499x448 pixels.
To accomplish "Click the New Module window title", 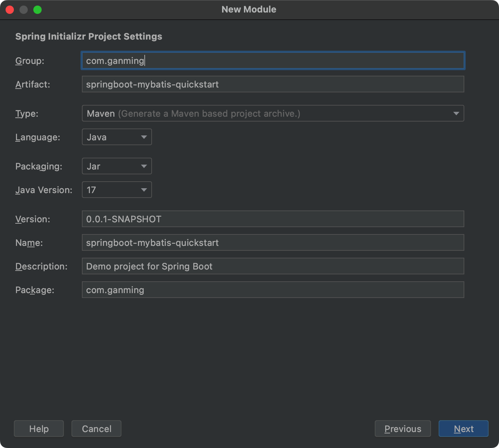I will 249,9.
